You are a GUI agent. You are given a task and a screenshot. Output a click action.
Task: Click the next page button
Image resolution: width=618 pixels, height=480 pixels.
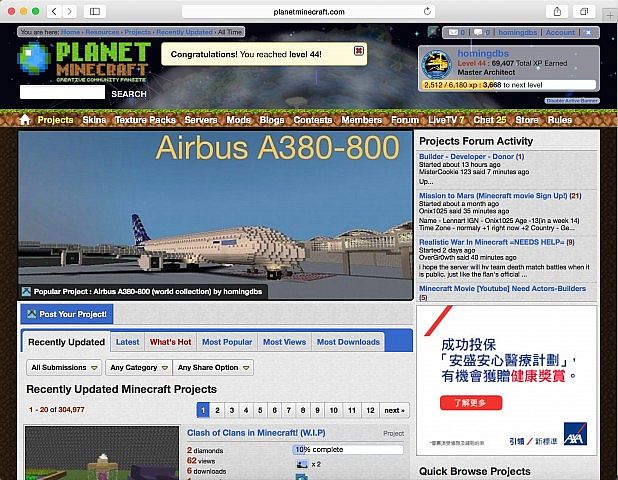point(395,410)
